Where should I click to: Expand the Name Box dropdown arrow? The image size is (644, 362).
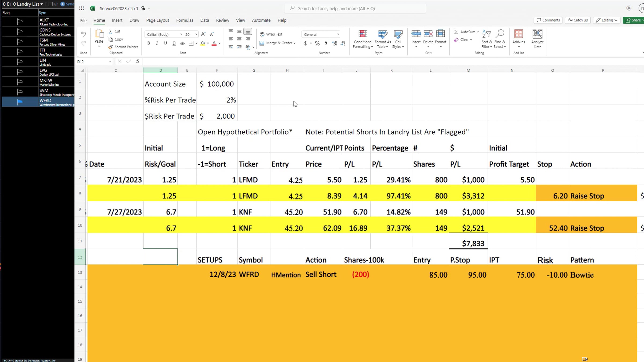pyautogui.click(x=110, y=61)
